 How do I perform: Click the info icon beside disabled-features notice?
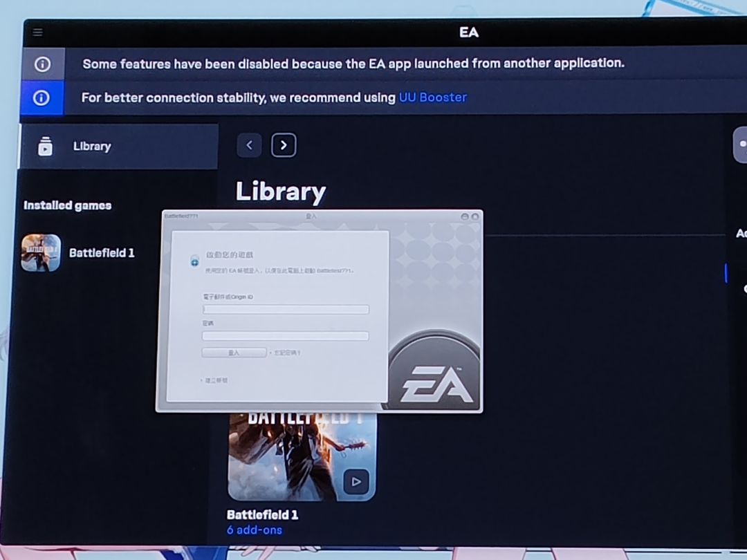coord(42,64)
